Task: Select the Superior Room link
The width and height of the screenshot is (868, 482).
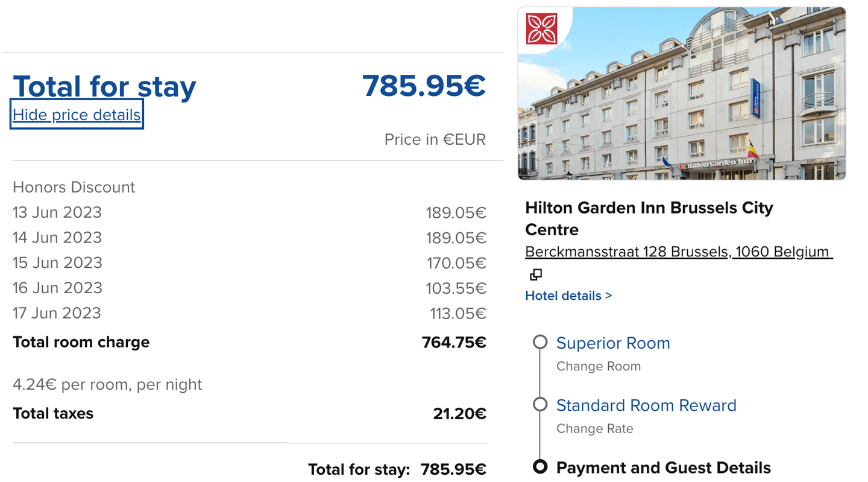Action: click(612, 343)
